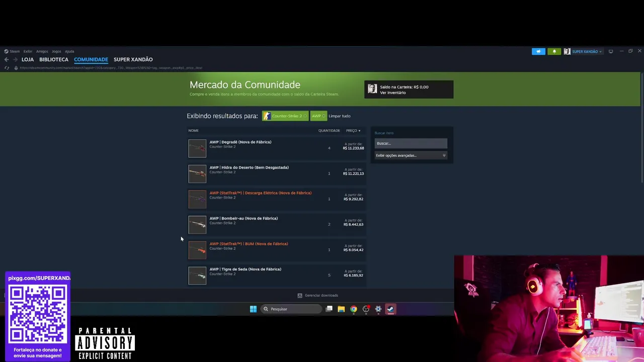Expand Exibir opções avançadas
The image size is (644, 362).
411,155
